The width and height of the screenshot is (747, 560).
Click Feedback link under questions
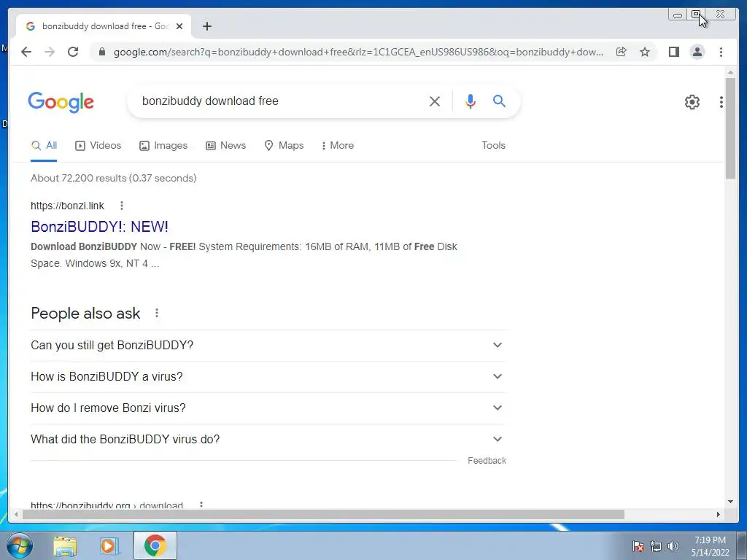click(x=487, y=461)
